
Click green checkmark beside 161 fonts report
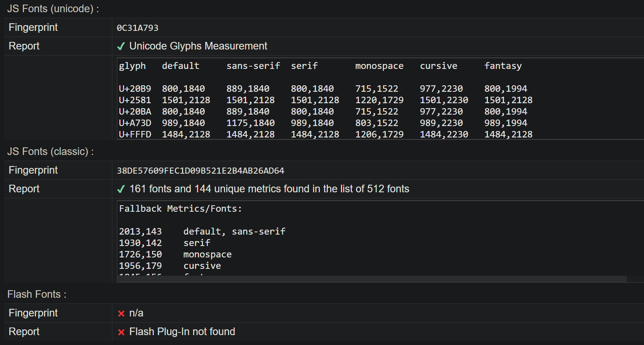pyautogui.click(x=121, y=189)
